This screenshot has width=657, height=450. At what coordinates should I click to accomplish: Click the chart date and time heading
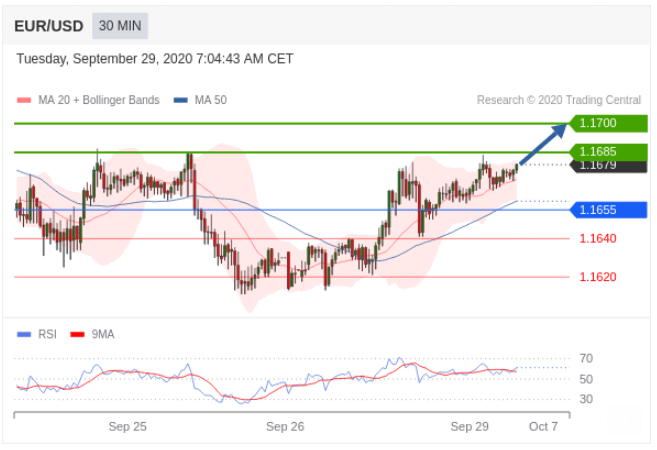click(x=155, y=59)
